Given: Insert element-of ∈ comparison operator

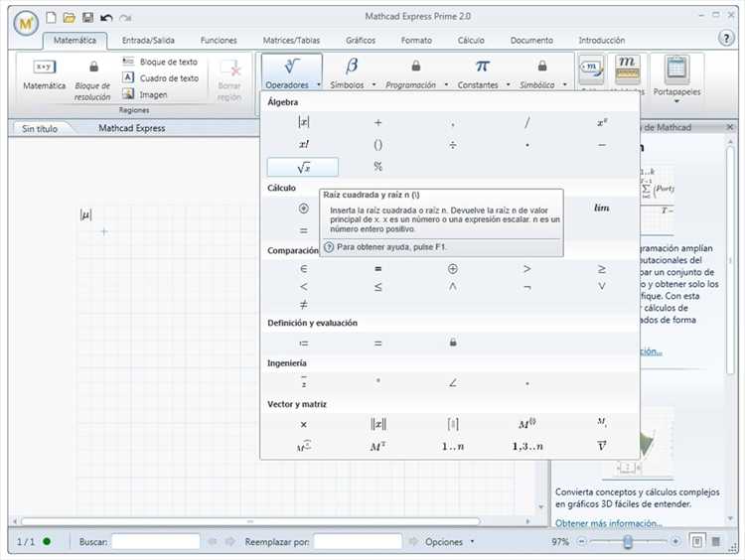Looking at the screenshot, I should click(304, 269).
